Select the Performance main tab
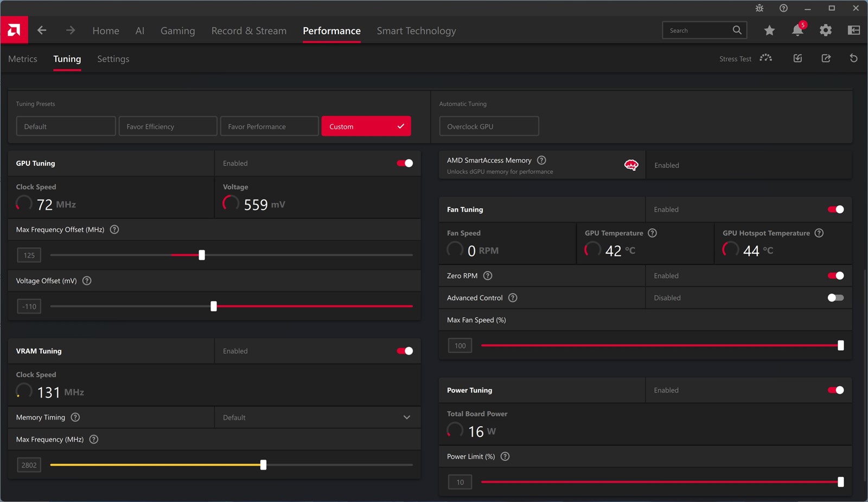Viewport: 868px width, 502px height. tap(331, 31)
